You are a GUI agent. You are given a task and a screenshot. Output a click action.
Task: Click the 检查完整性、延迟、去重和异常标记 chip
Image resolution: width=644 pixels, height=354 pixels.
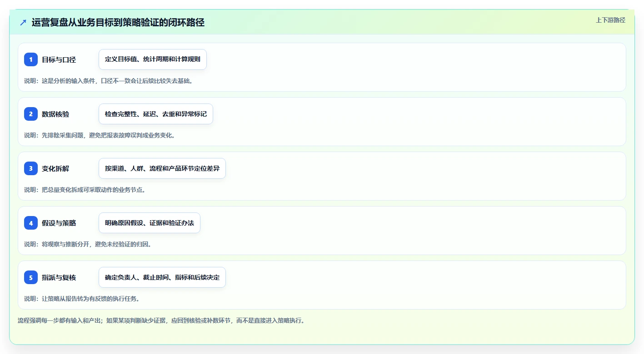tap(156, 114)
